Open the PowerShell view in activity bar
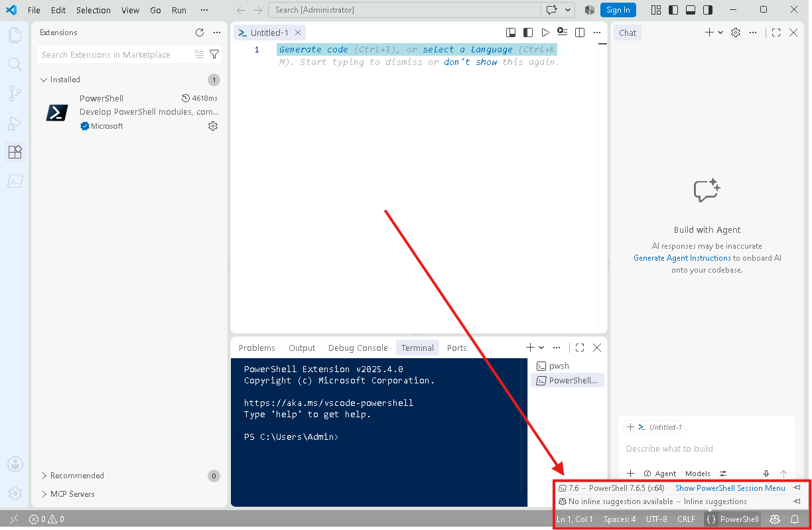Viewport: 812px width, 530px height. pos(15,181)
